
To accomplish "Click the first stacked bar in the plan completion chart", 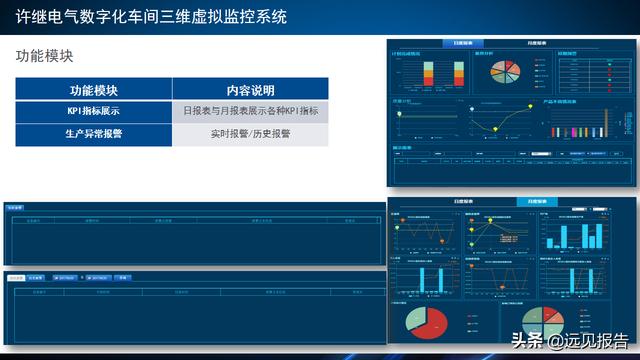I will tap(428, 74).
